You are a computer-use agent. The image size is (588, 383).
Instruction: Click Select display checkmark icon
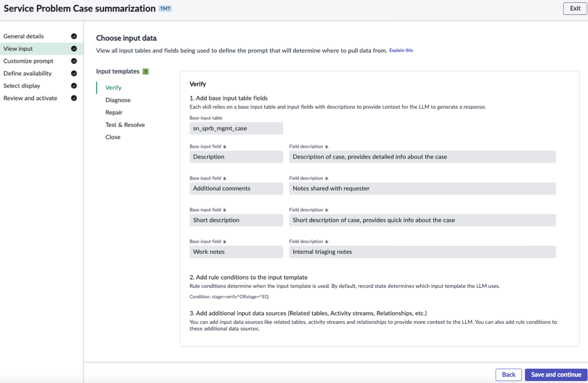(74, 86)
